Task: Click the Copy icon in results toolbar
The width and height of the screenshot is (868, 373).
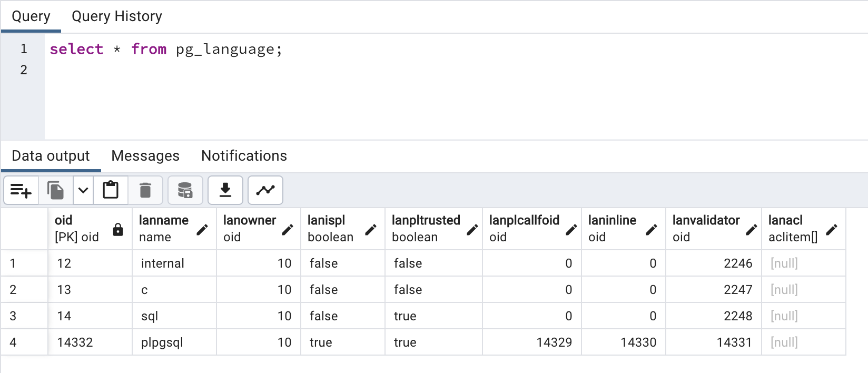Action: [x=55, y=190]
